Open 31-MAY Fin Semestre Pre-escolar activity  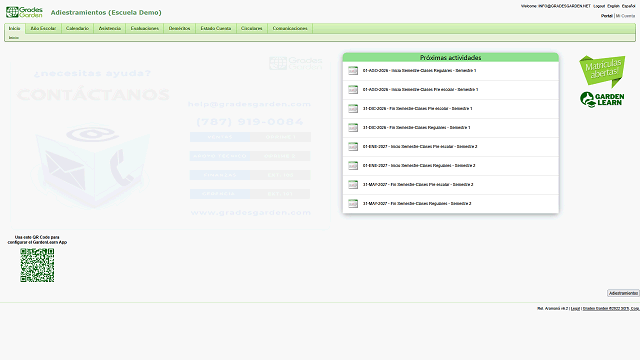418,184
